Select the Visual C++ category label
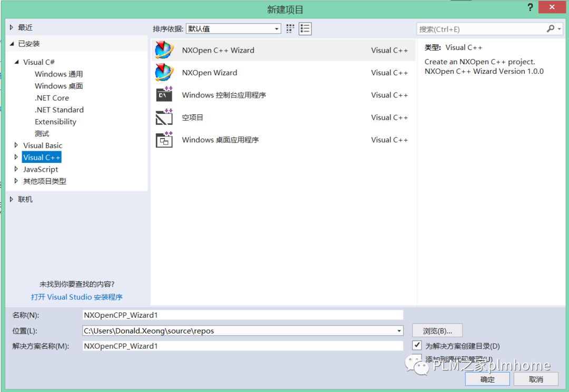This screenshot has width=569, height=392. click(x=42, y=157)
